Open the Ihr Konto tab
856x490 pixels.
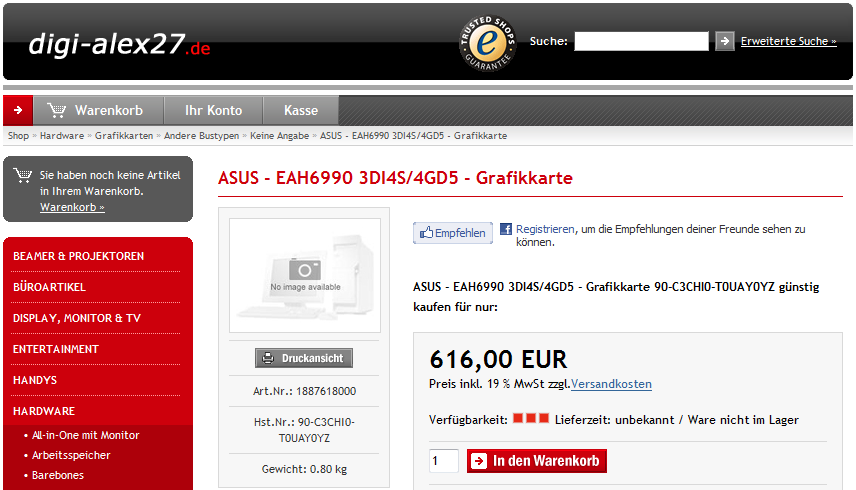click(213, 110)
